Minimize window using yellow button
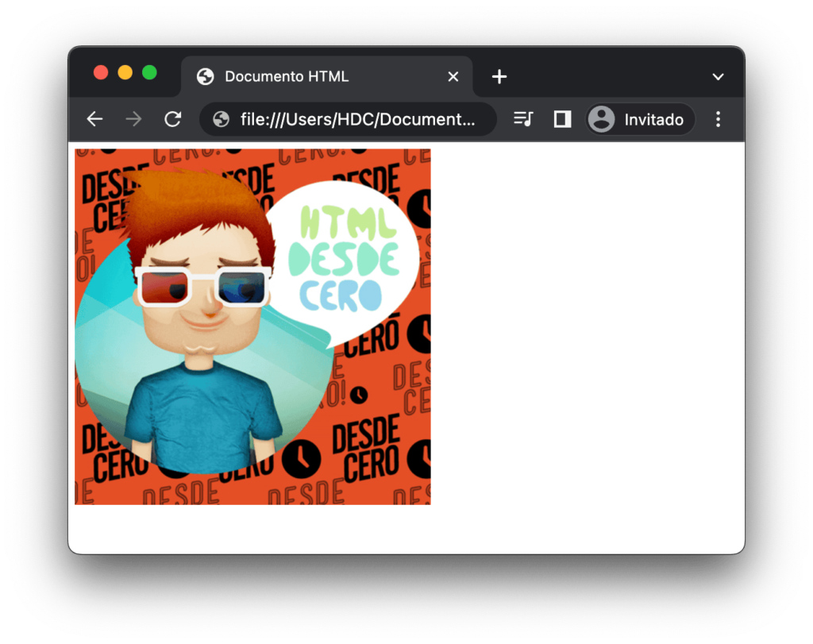This screenshot has width=813, height=644. tap(125, 72)
